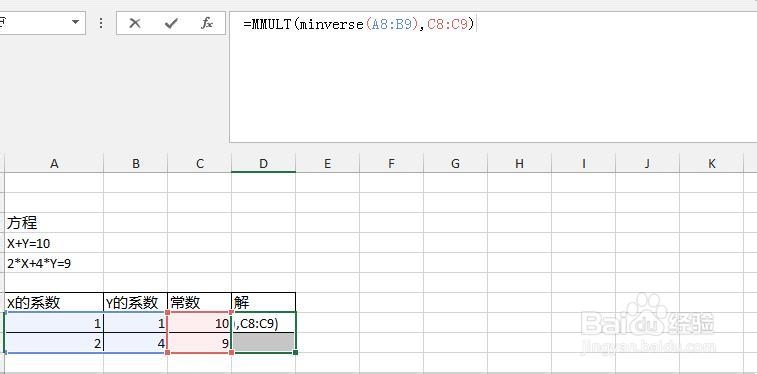The height and width of the screenshot is (374, 757).
Task: Select column E header
Action: click(x=327, y=164)
